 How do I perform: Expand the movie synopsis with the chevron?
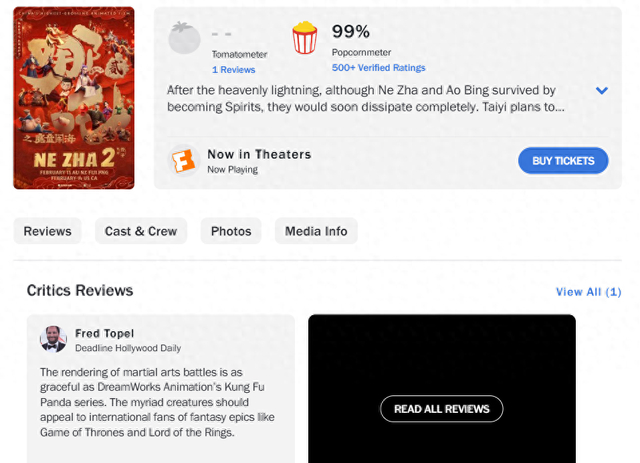(602, 91)
